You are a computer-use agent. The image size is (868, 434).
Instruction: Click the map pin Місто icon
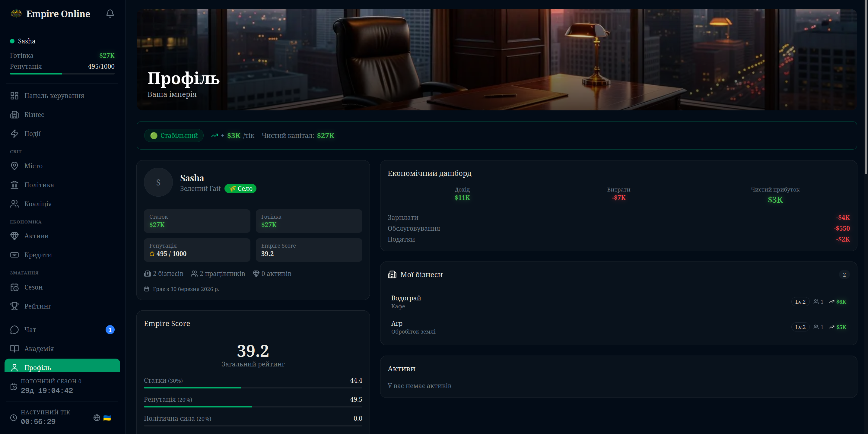(14, 166)
